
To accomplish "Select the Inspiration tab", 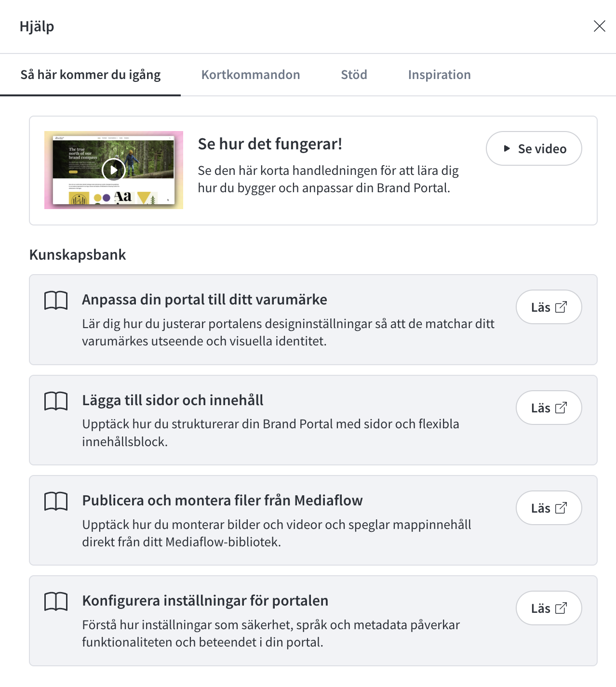I will pyautogui.click(x=439, y=75).
